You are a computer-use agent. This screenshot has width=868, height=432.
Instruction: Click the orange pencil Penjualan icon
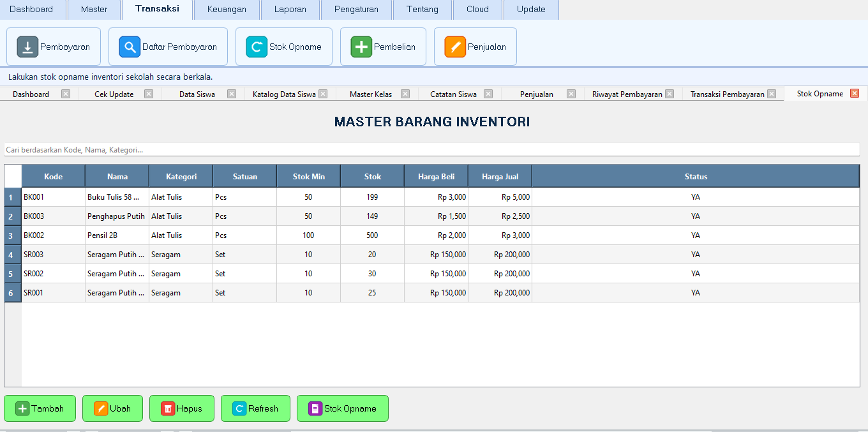click(x=455, y=47)
